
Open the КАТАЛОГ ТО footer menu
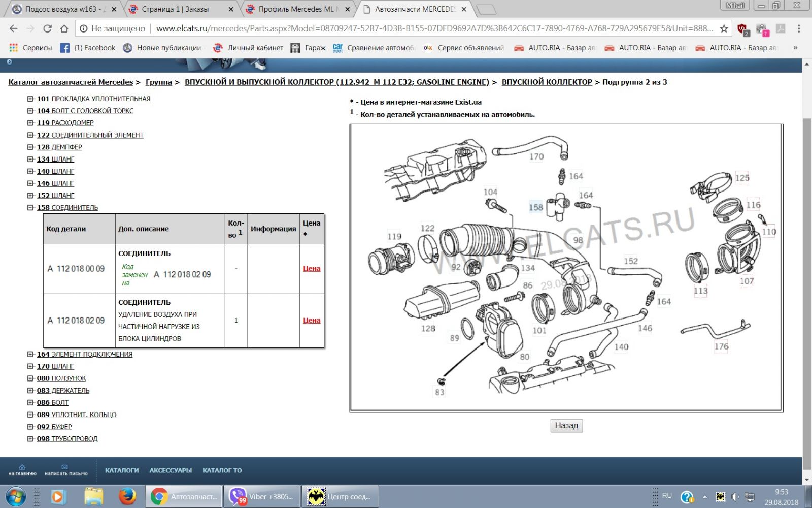coord(222,470)
